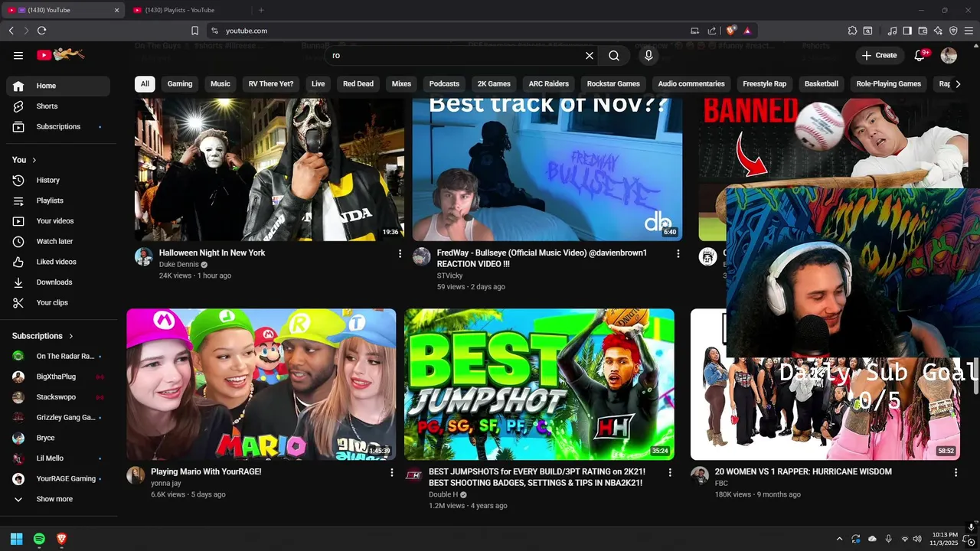Open BEST JUMPSHOT 2K21 video thumbnail
Viewport: 980px width, 551px height.
539,384
